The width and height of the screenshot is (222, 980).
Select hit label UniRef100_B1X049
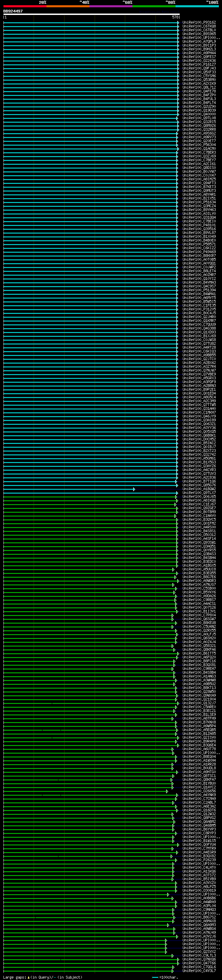tap(199, 237)
